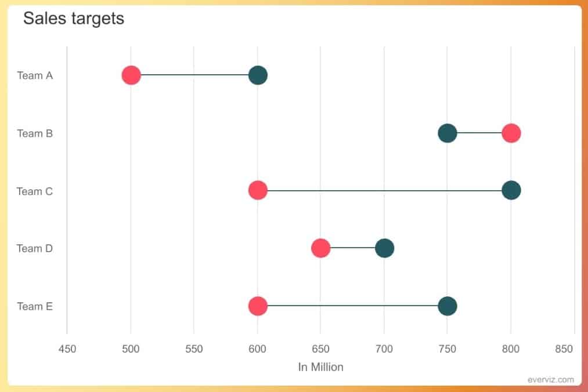588x392 pixels.
Task: Select Team D's red dot at 650
Action: [x=320, y=248]
